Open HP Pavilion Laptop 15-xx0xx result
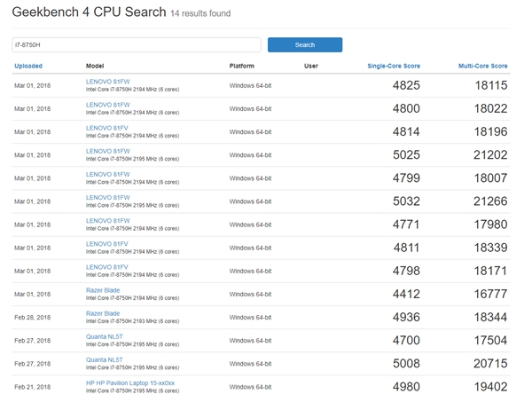Image resolution: width=532 pixels, height=402 pixels. [x=130, y=382]
